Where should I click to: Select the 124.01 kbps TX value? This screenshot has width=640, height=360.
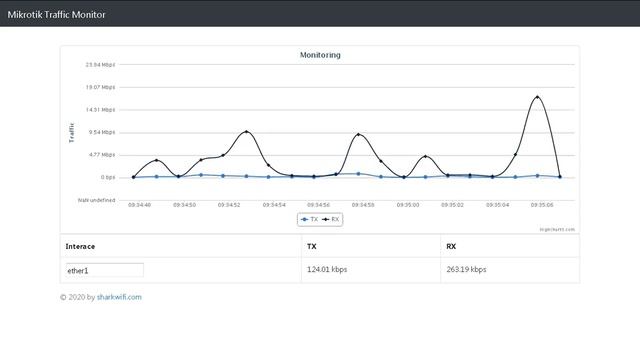327,269
